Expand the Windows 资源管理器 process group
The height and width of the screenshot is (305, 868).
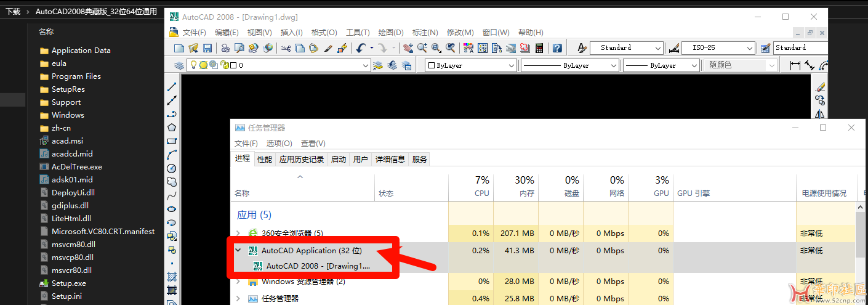click(x=238, y=282)
